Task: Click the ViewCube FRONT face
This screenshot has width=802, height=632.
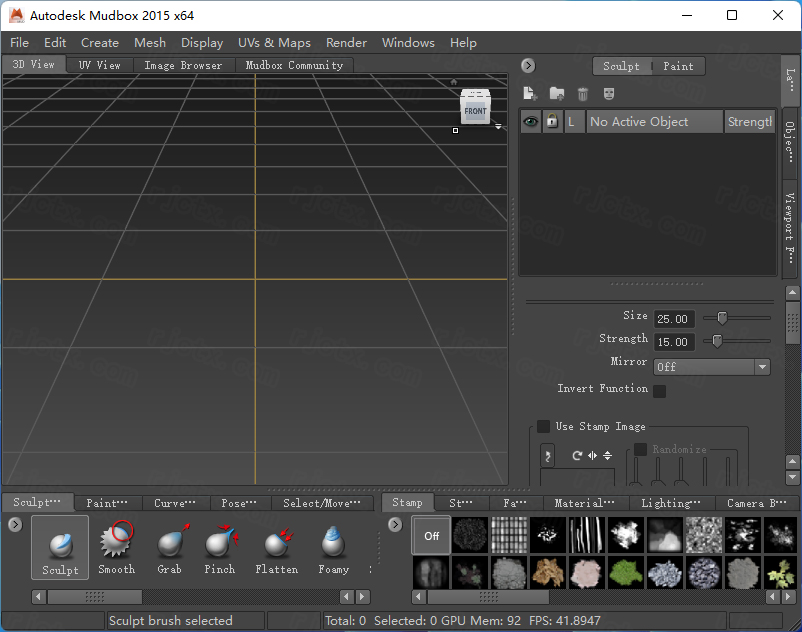Action: tap(475, 111)
